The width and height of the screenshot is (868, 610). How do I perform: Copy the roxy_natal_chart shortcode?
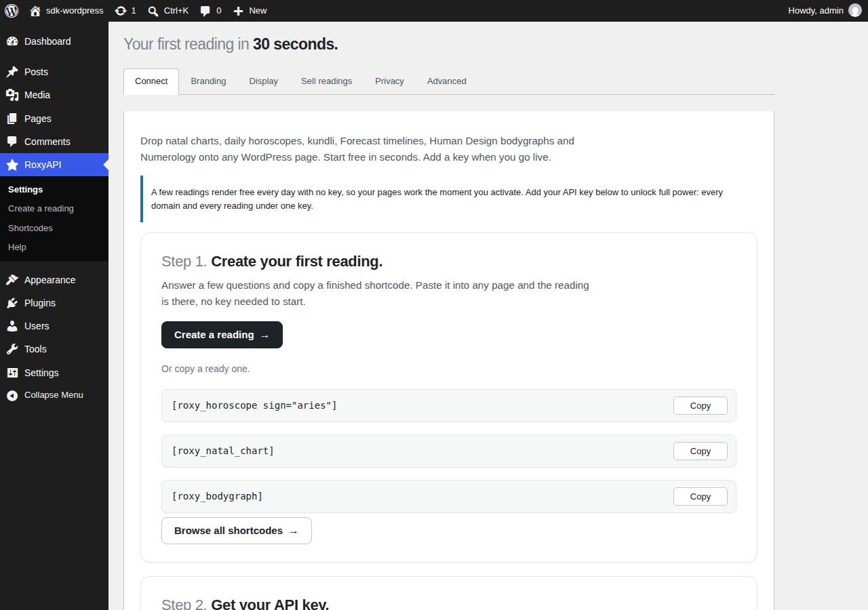[x=701, y=451]
